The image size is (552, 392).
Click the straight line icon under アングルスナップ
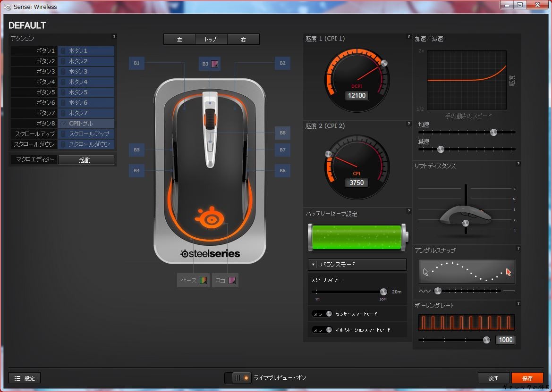point(509,291)
